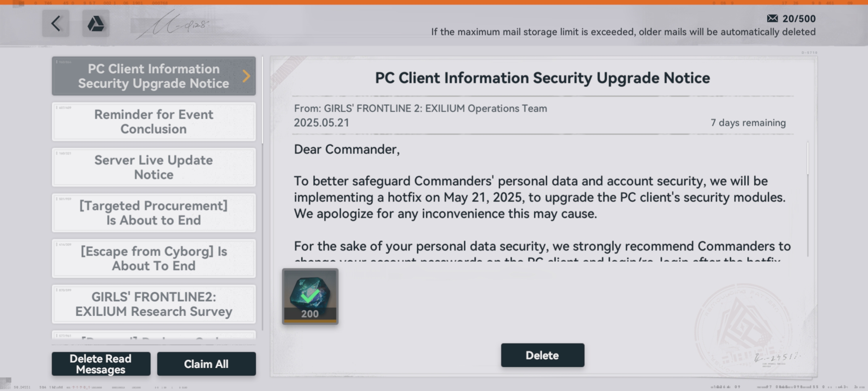Open Reminder for Event Conclusion mail

pyautogui.click(x=154, y=122)
